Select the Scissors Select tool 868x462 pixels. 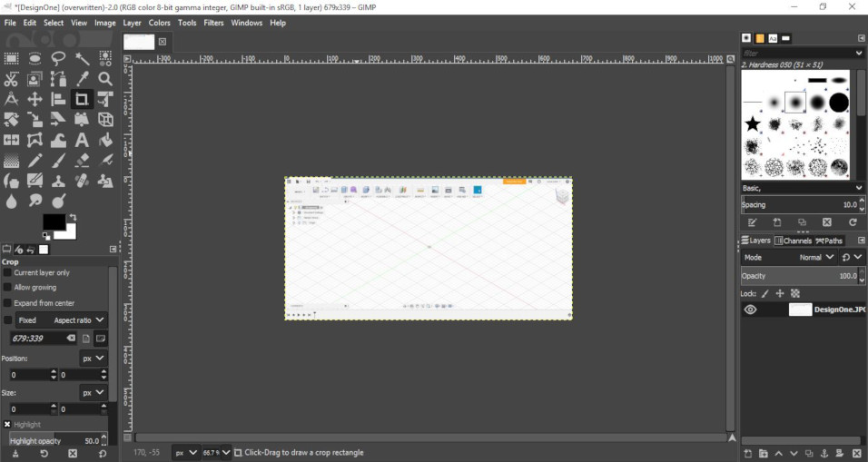[11, 79]
